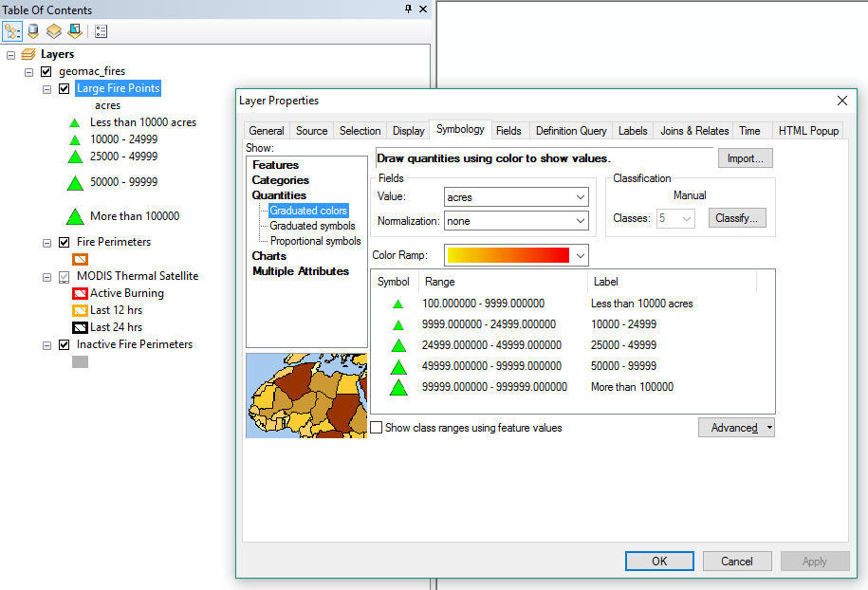The height and width of the screenshot is (590, 868).
Task: Switch to the Source tab
Action: 312,131
